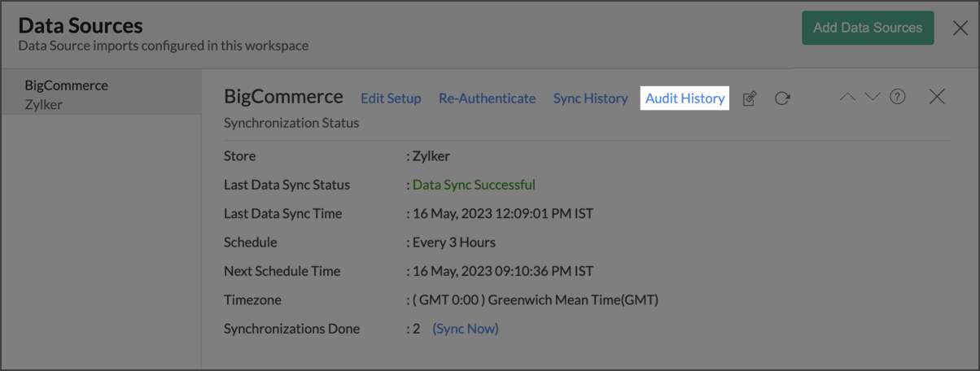Open help via question mark icon
Image resolution: width=980 pixels, height=371 pixels.
pos(898,97)
